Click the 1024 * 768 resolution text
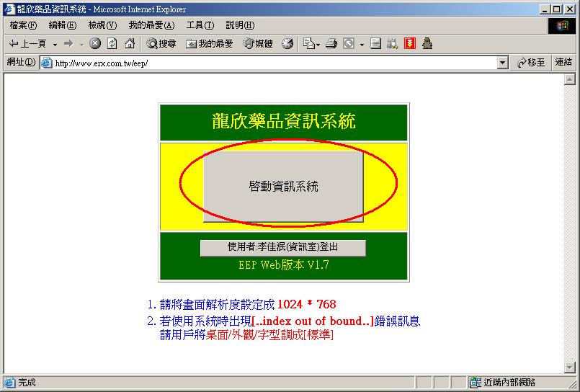Image resolution: width=580 pixels, height=392 pixels. point(307,304)
